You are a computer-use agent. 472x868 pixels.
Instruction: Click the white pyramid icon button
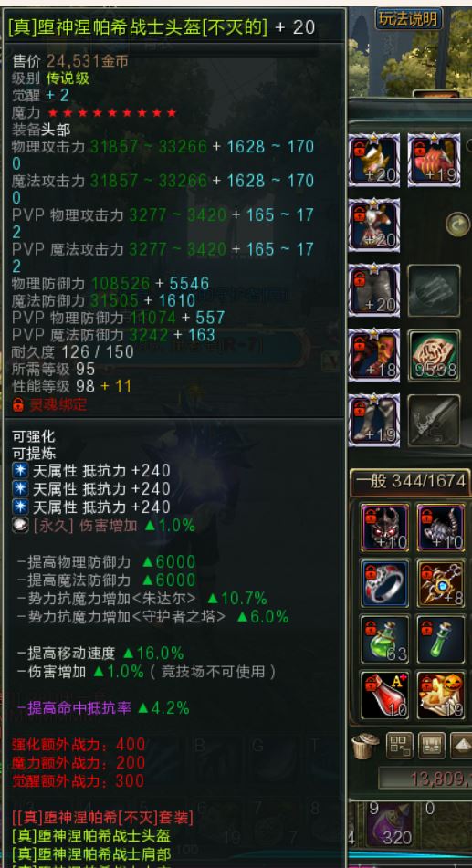461,746
